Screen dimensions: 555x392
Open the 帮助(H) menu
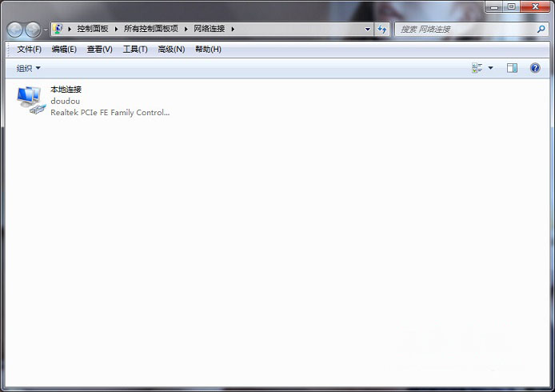208,50
